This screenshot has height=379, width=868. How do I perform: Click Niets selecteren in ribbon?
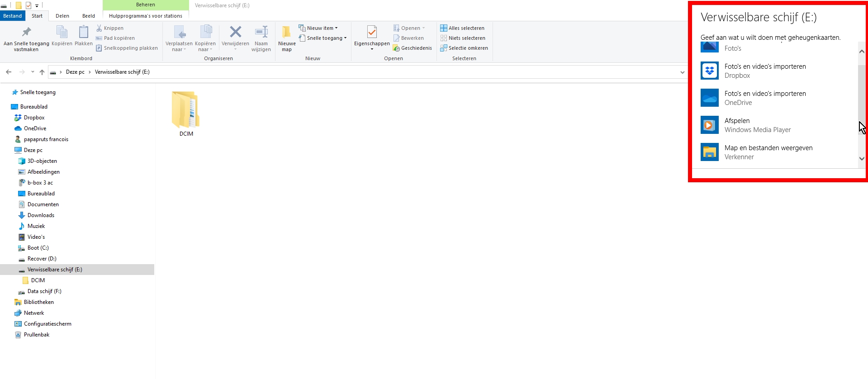coord(463,38)
